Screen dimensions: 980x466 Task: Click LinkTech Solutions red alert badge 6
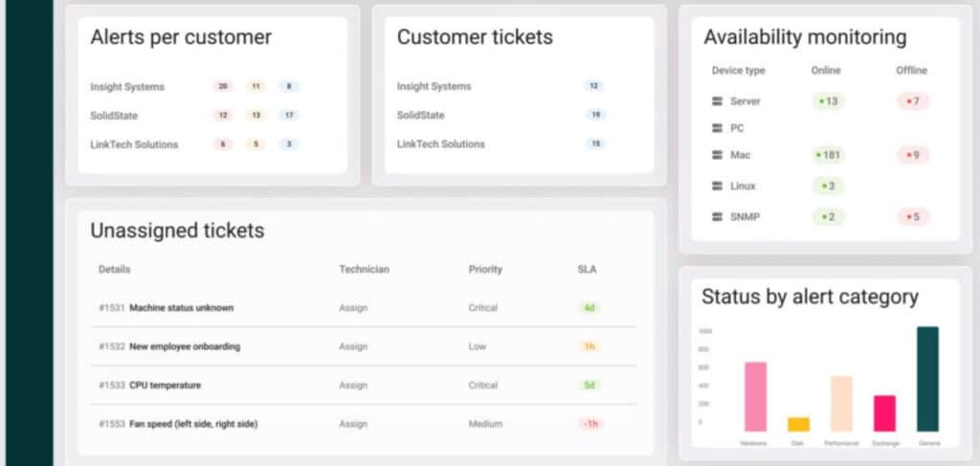pyautogui.click(x=222, y=144)
